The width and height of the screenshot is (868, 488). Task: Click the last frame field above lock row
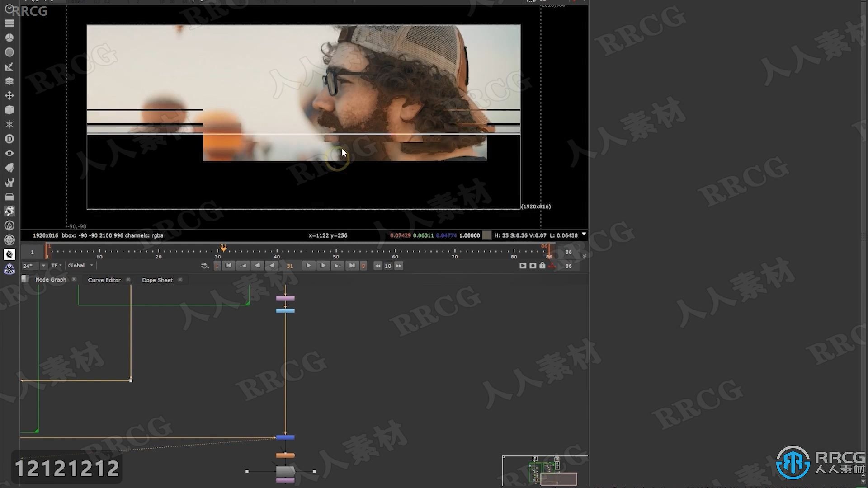(x=568, y=252)
